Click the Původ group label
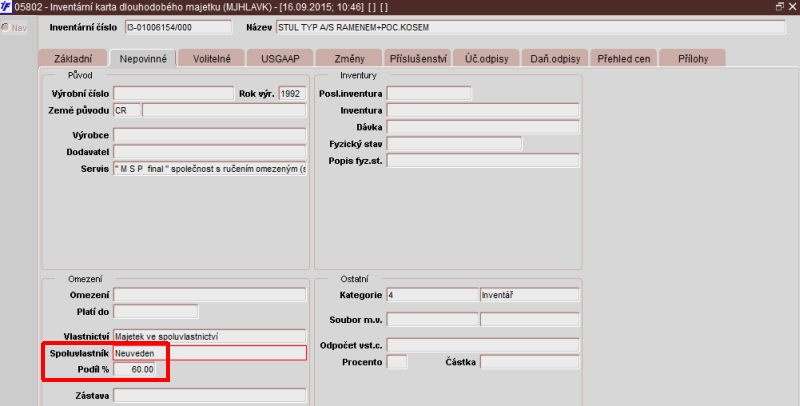 click(x=80, y=75)
